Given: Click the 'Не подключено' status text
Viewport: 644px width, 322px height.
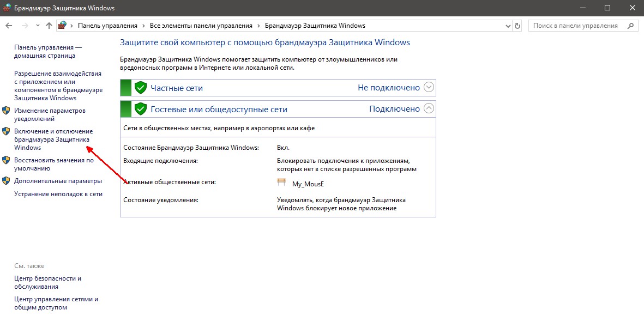Looking at the screenshot, I should [x=389, y=88].
